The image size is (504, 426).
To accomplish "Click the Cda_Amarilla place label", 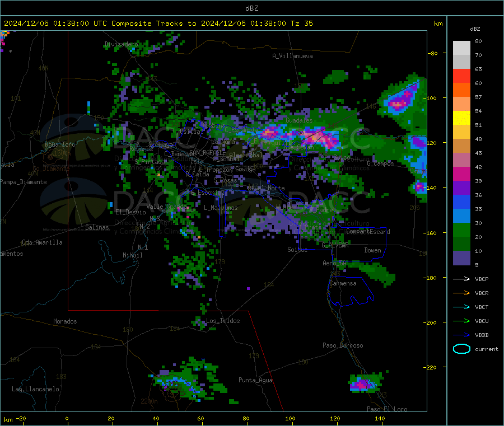I will [x=42, y=242].
